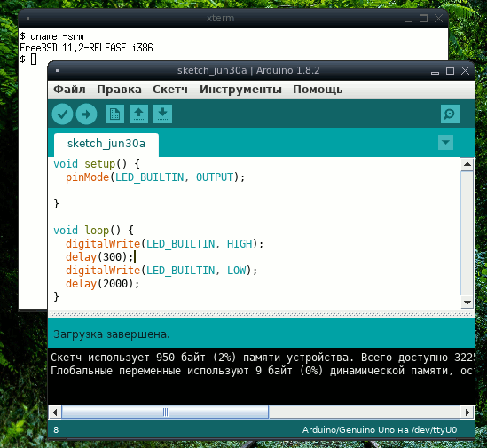The height and width of the screenshot is (448, 487).
Task: Click the Verify sketch checkmark button
Action: coord(62,114)
